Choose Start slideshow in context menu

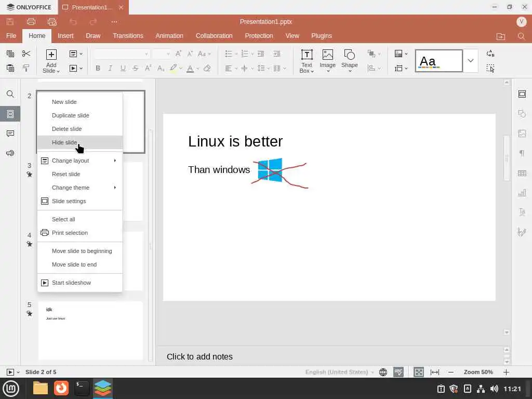tap(79, 283)
